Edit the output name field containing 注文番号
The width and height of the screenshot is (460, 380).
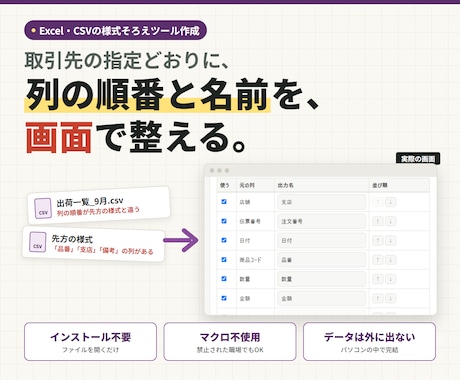[x=321, y=221]
